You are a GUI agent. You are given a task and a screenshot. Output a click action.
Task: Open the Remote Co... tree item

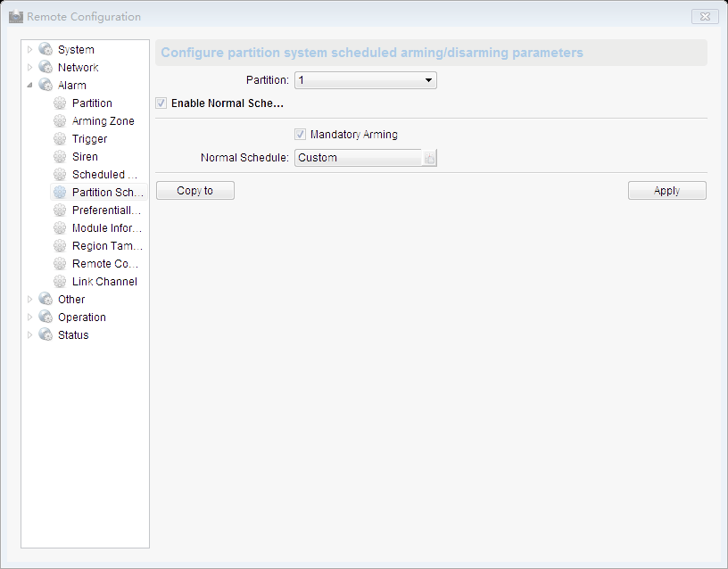[x=105, y=264]
